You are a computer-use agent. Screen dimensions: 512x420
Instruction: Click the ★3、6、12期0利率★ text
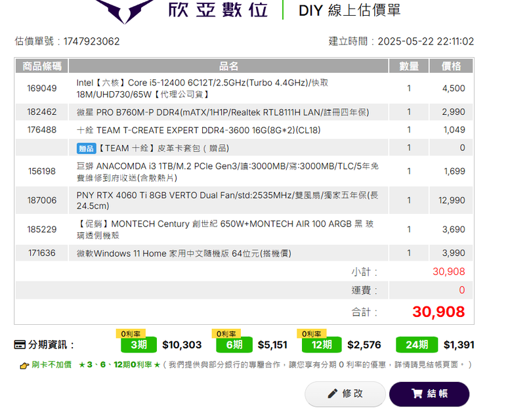coord(119,365)
